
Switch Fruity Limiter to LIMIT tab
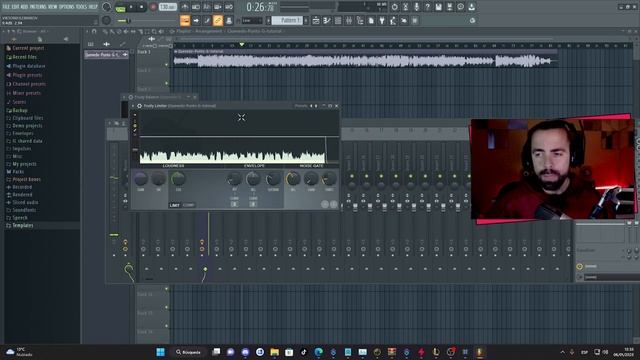[x=174, y=205]
